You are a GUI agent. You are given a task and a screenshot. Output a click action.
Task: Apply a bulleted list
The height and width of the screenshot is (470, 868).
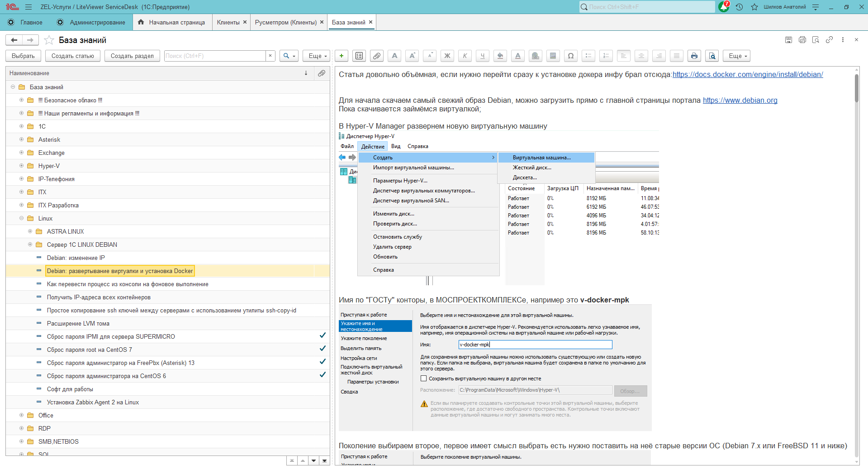588,56
